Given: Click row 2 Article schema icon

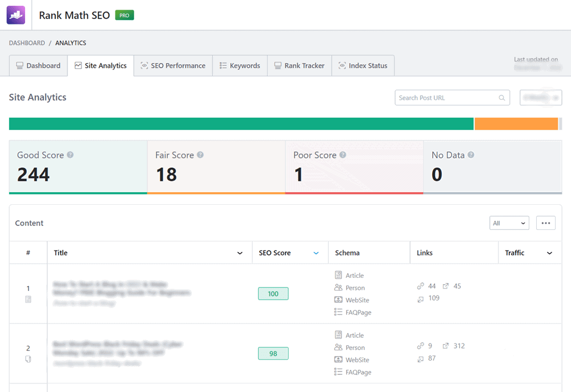Looking at the screenshot, I should tap(338, 334).
